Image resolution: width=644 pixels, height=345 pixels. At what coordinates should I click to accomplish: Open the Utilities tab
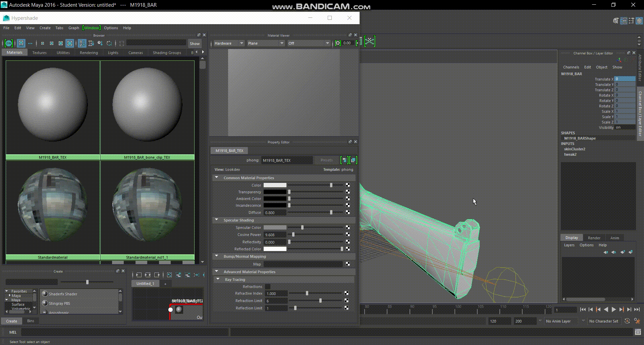(63, 53)
